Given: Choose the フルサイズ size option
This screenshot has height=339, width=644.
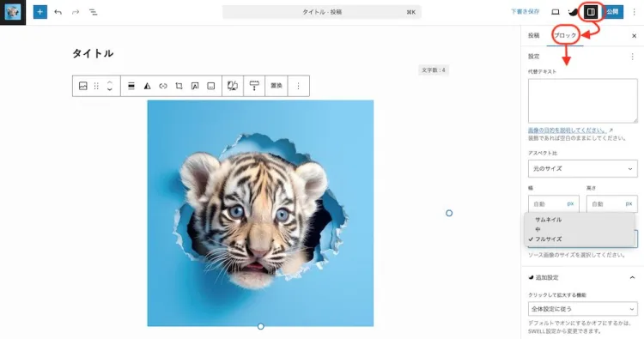Looking at the screenshot, I should coord(548,239).
